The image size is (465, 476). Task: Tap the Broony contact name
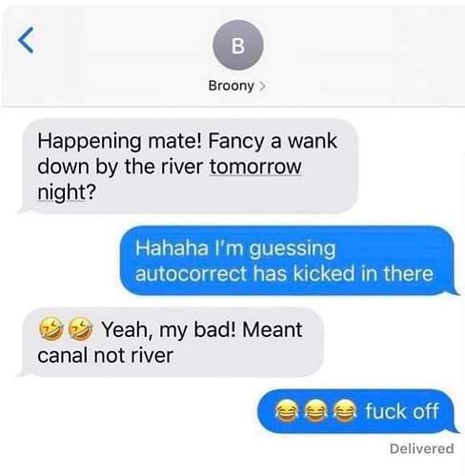[x=232, y=86]
